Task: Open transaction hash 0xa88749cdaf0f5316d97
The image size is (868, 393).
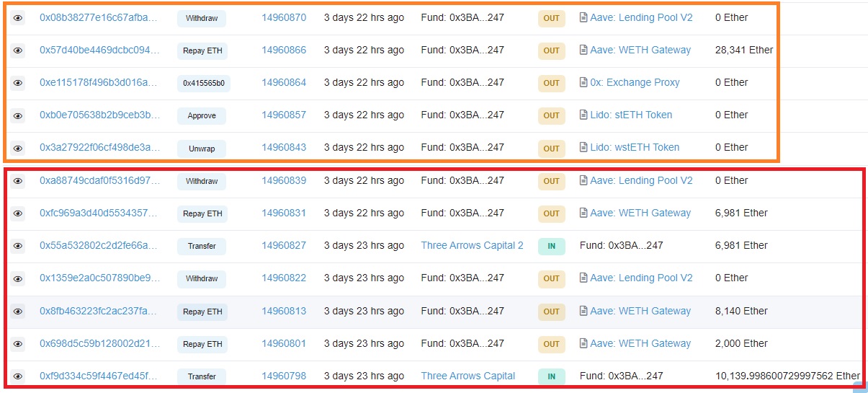Action: (99, 180)
